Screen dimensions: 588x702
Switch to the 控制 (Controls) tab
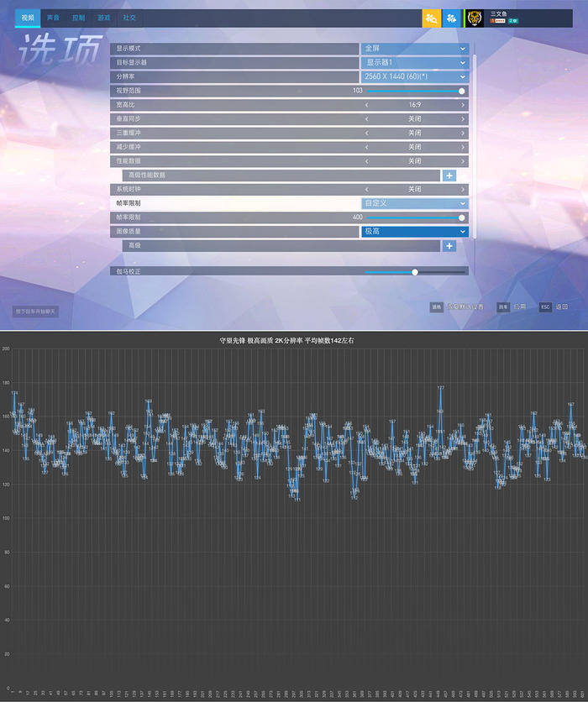coord(78,18)
